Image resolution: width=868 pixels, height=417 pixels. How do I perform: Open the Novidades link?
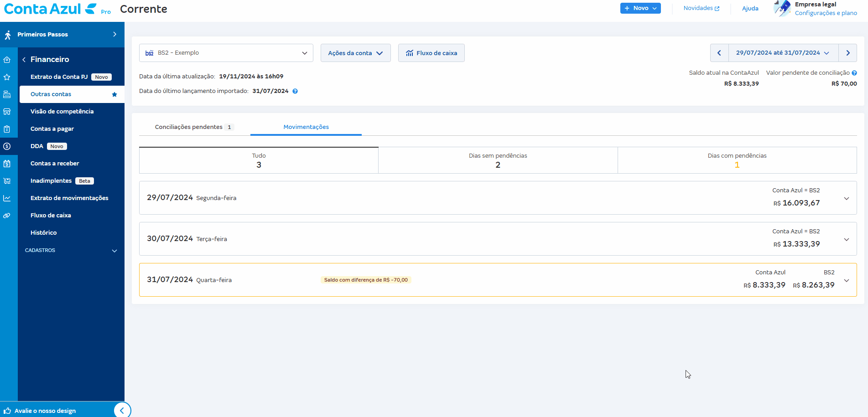[x=701, y=8]
